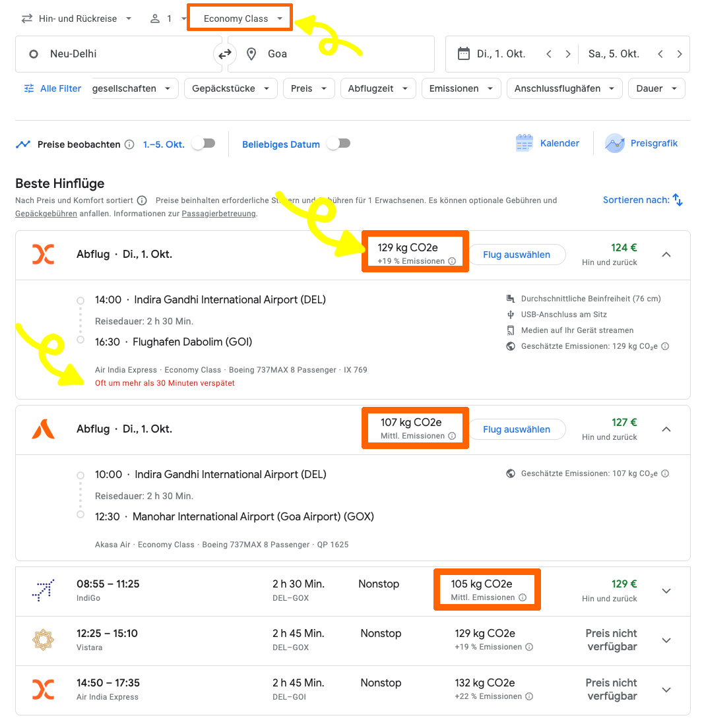Click Flug auswählen for the Akasa Air flight
Viewport: 702px width, 728px height.
coord(517,429)
